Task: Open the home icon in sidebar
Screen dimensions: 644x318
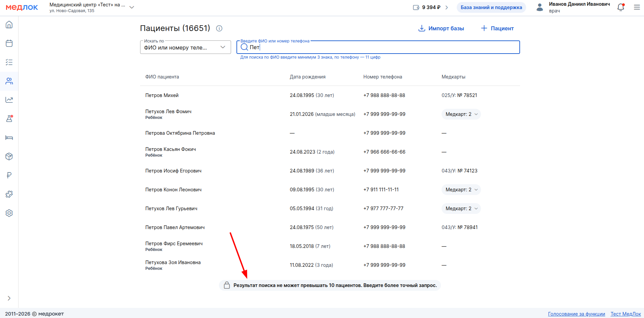Action: [9, 25]
